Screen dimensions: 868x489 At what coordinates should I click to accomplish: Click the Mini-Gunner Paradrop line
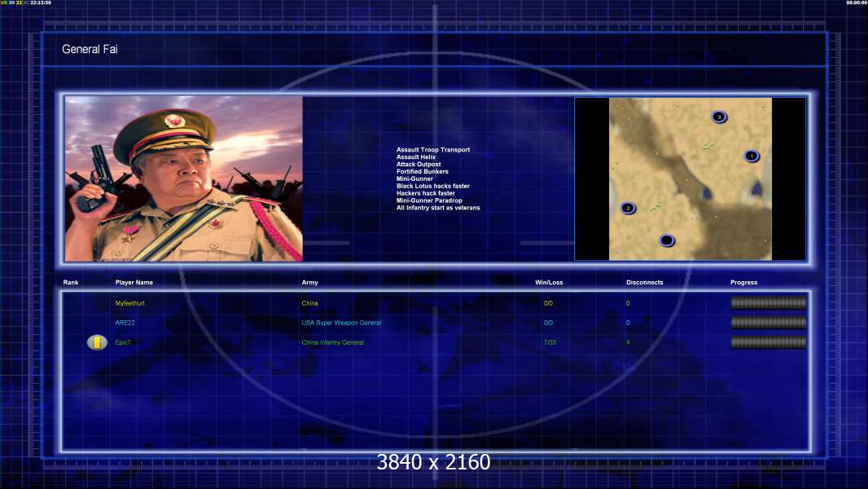tap(429, 200)
